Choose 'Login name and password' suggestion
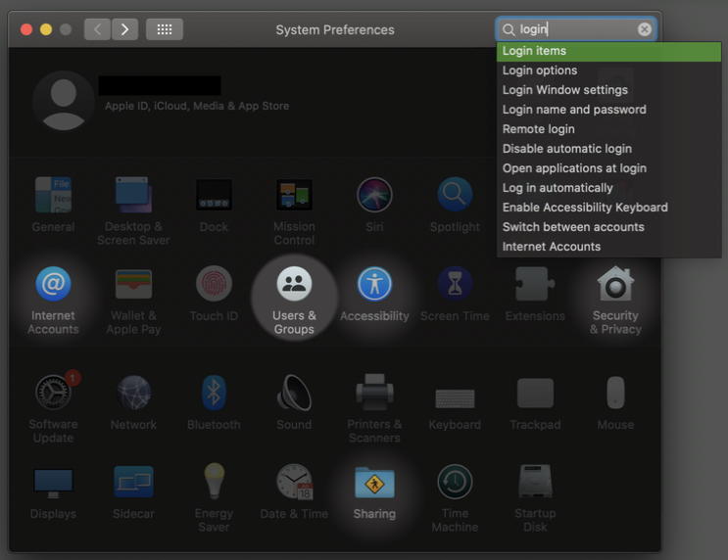The image size is (728, 560). tap(608, 110)
